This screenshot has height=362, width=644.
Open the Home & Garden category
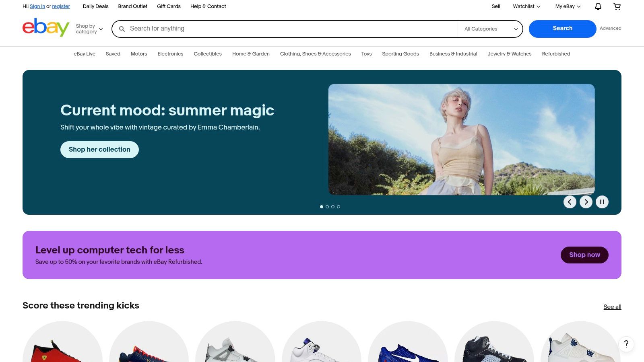tap(251, 54)
